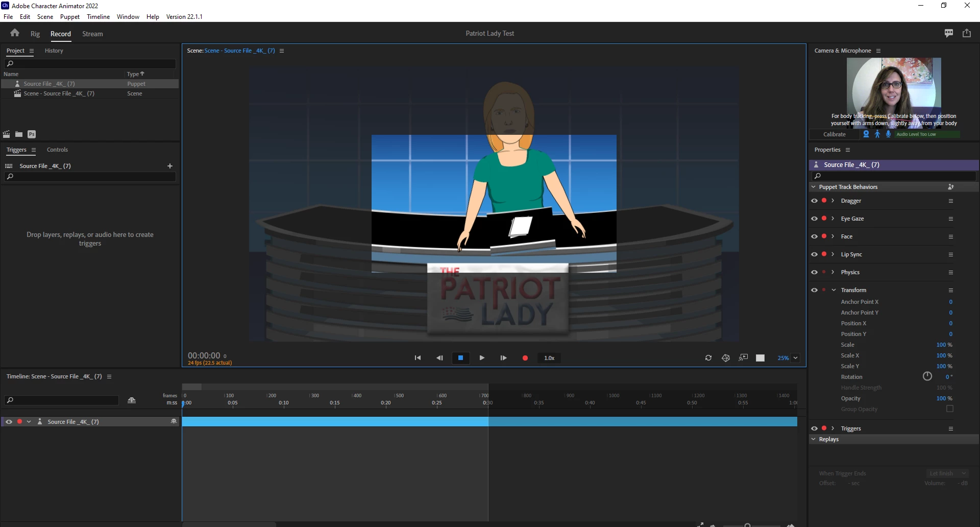Click the stream live scene icon
The image size is (980, 527).
point(743,357)
